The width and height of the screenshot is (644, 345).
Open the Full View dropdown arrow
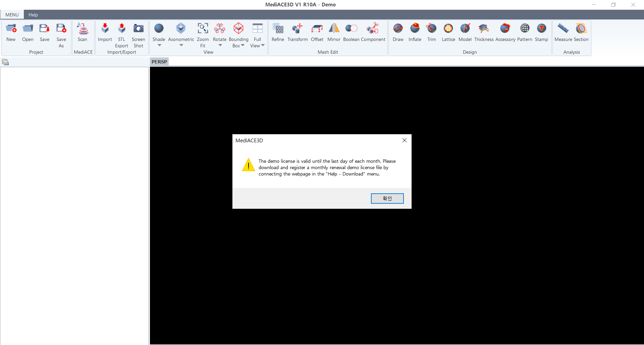[x=263, y=45]
